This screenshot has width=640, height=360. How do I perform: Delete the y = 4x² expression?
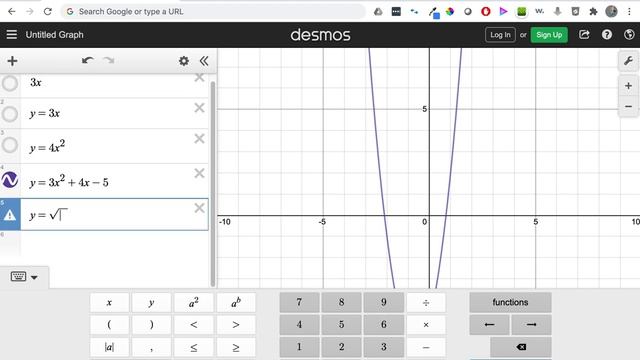coord(199,139)
